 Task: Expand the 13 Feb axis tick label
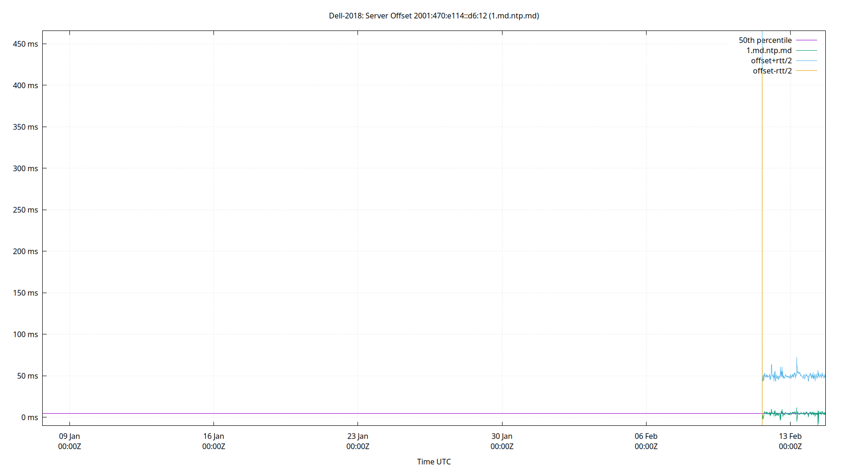click(791, 441)
